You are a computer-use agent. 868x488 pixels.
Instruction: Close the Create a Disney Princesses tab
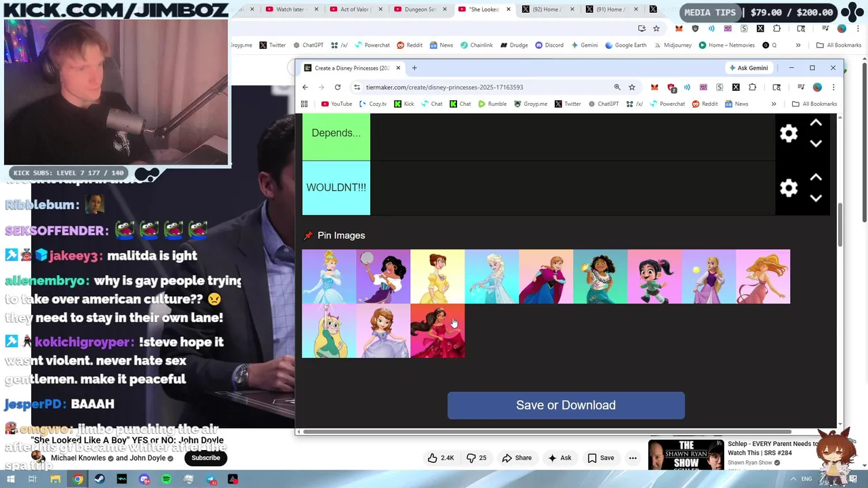[x=398, y=68]
